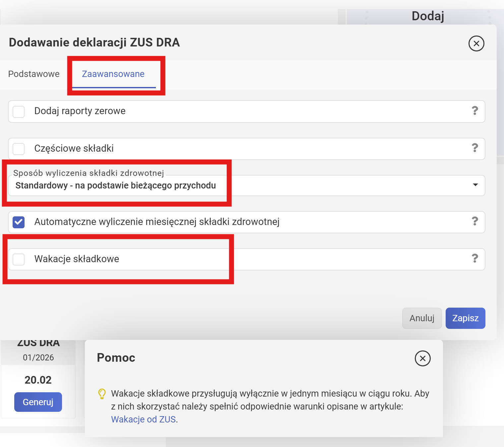Show help for Automatyczne wyliczenie miesięcznej składki
504x447 pixels.
[x=475, y=221]
